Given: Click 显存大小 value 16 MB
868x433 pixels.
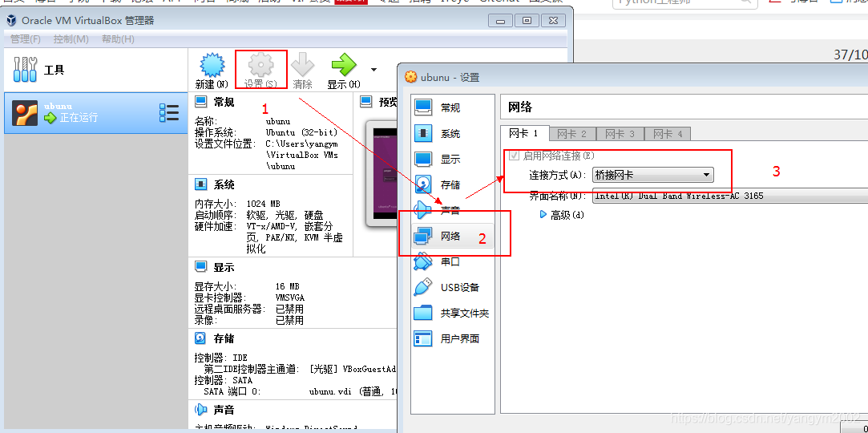Looking at the screenshot, I should pyautogui.click(x=287, y=287).
